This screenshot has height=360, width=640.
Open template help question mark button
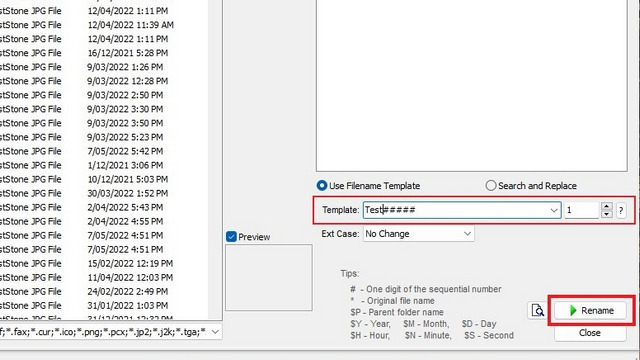pyautogui.click(x=621, y=210)
